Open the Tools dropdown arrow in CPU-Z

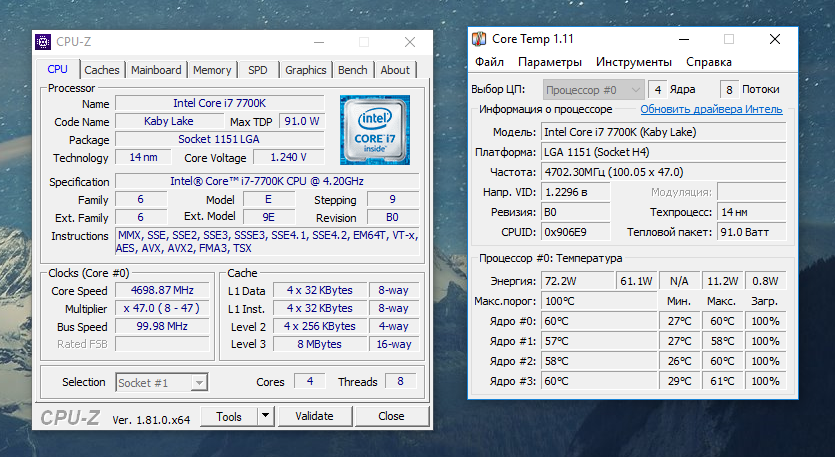pyautogui.click(x=265, y=416)
